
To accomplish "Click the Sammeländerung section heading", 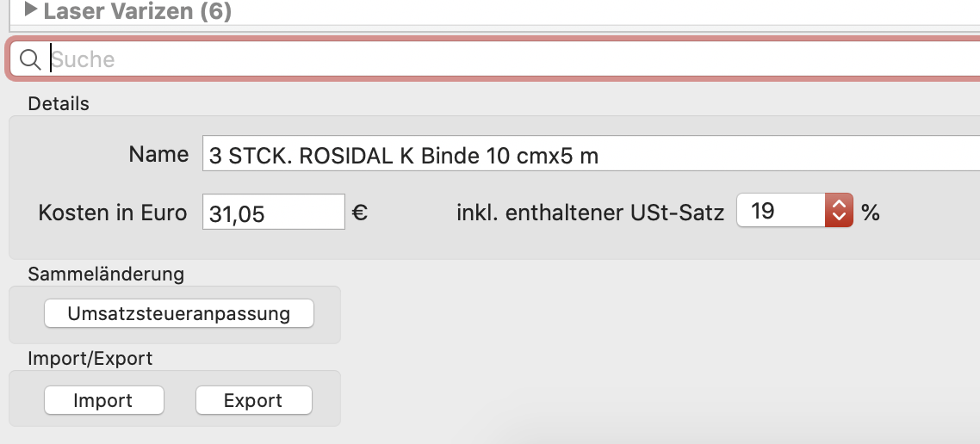I will [x=106, y=274].
